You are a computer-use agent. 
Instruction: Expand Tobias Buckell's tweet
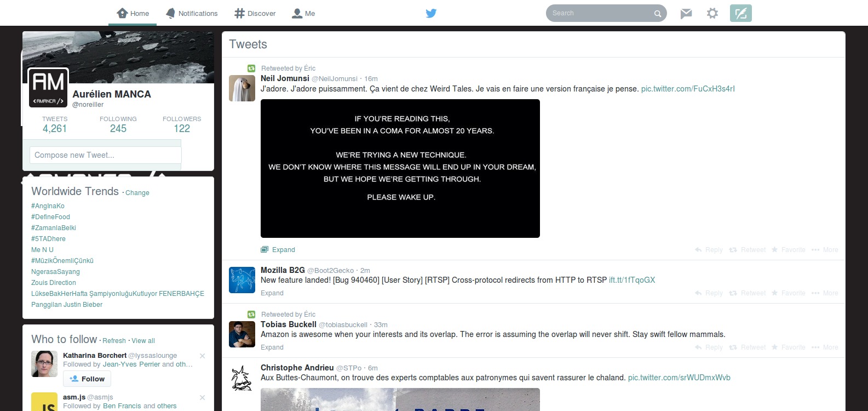[x=272, y=347]
